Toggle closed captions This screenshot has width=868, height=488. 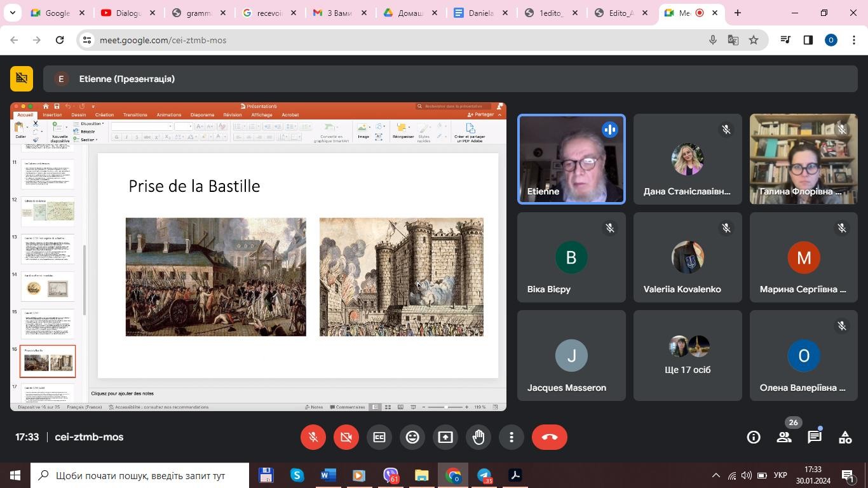(x=379, y=437)
